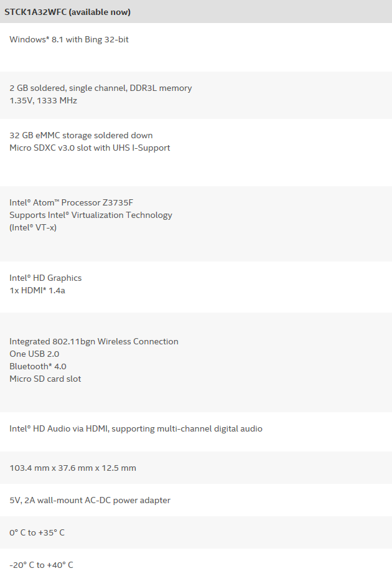The height and width of the screenshot is (581, 392).
Task: Click the 5V, 2A power adapter line
Action: coord(90,501)
